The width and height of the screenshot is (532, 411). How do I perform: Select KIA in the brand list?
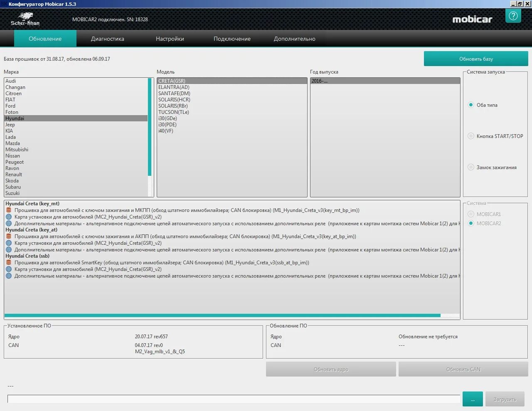click(x=76, y=131)
